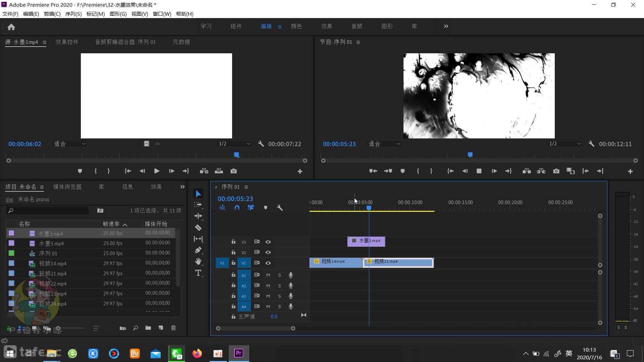Open Premiere Pro in the taskbar

(x=239, y=353)
